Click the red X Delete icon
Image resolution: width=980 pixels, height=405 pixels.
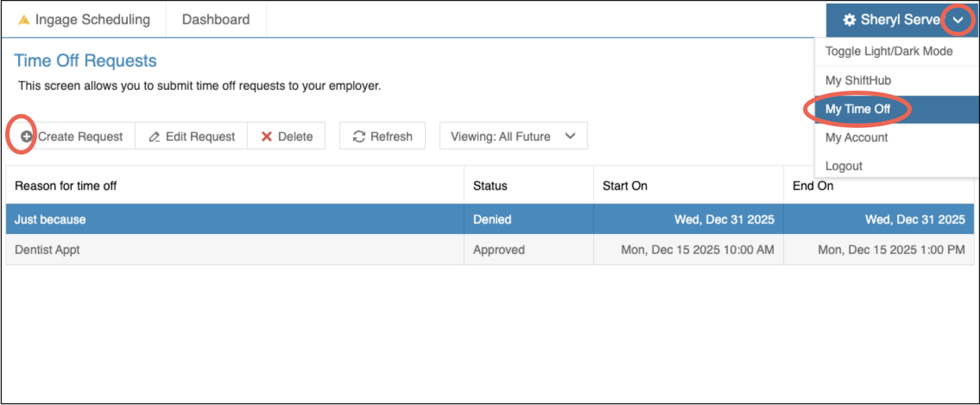(267, 137)
